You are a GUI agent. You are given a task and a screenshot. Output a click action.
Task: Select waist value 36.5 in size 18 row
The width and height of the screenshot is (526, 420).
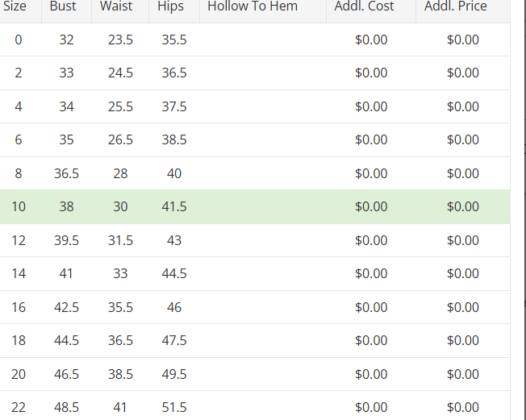click(x=120, y=341)
